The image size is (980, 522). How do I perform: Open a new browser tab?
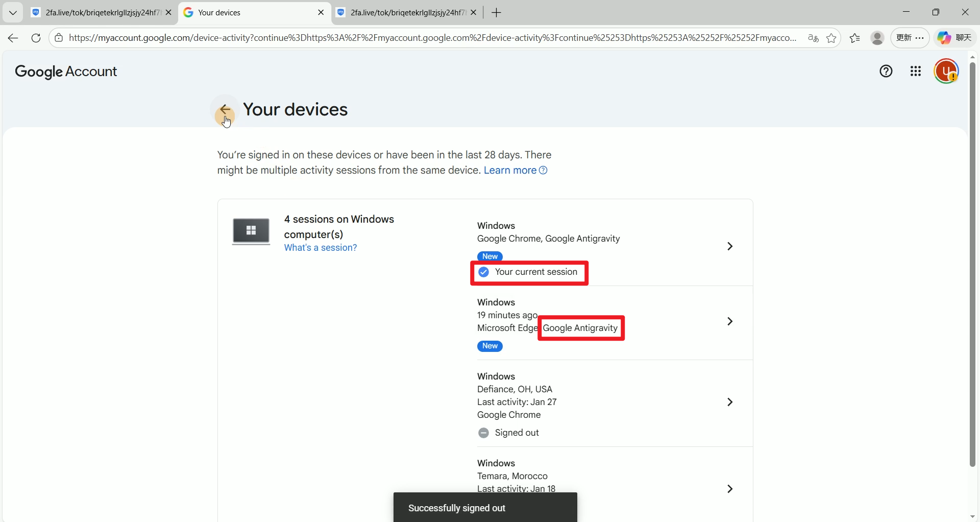496,13
